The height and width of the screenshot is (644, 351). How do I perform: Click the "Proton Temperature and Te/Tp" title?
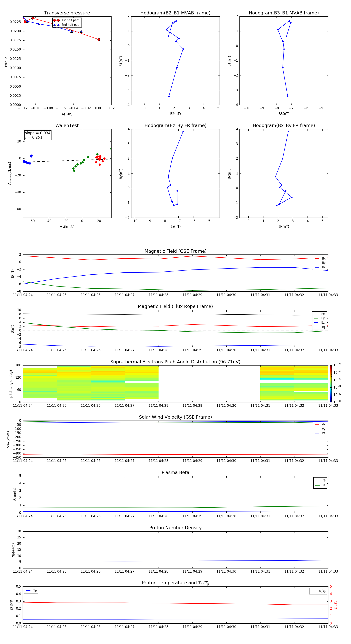[x=175, y=583]
